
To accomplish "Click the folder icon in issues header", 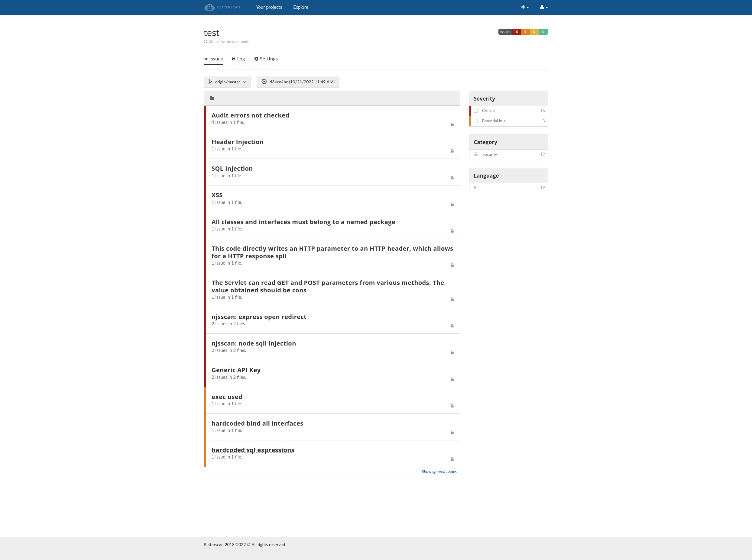I will point(212,98).
